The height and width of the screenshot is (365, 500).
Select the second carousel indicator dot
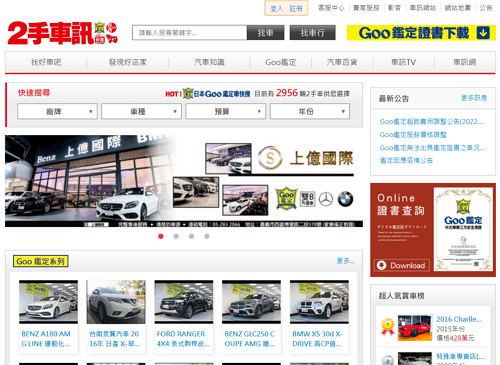(176, 236)
